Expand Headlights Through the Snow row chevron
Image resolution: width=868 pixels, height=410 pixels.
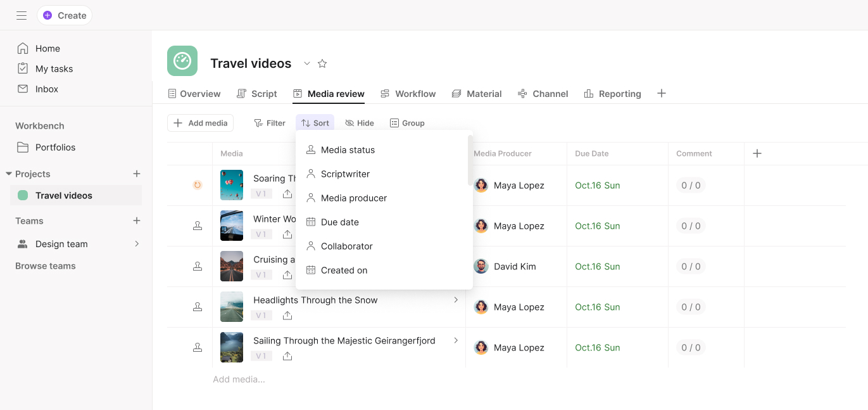pos(456,300)
